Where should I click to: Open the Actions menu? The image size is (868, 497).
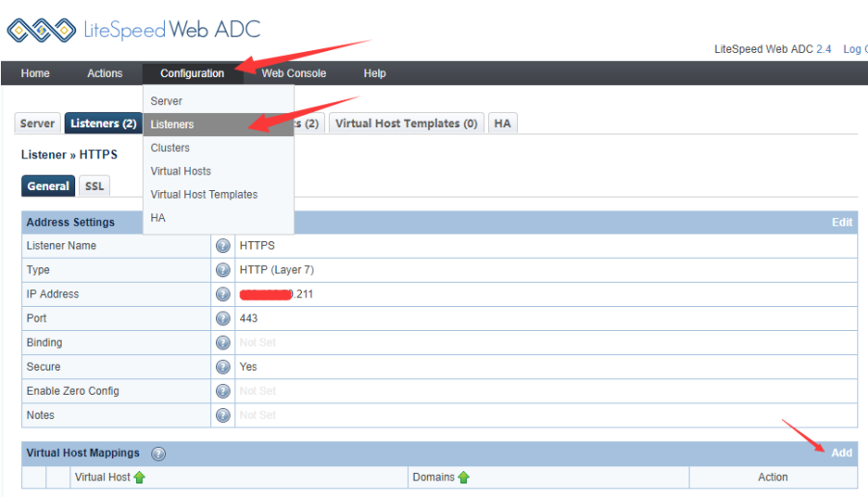click(104, 73)
